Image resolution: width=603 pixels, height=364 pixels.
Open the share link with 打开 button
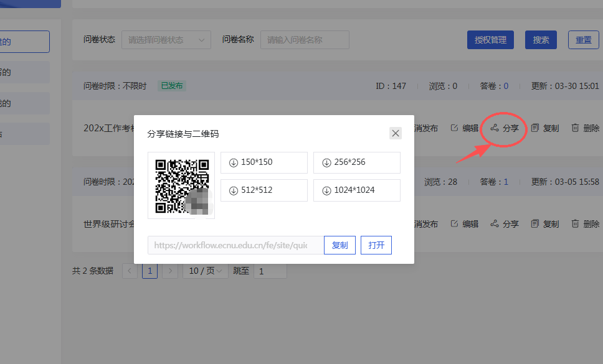pos(376,245)
